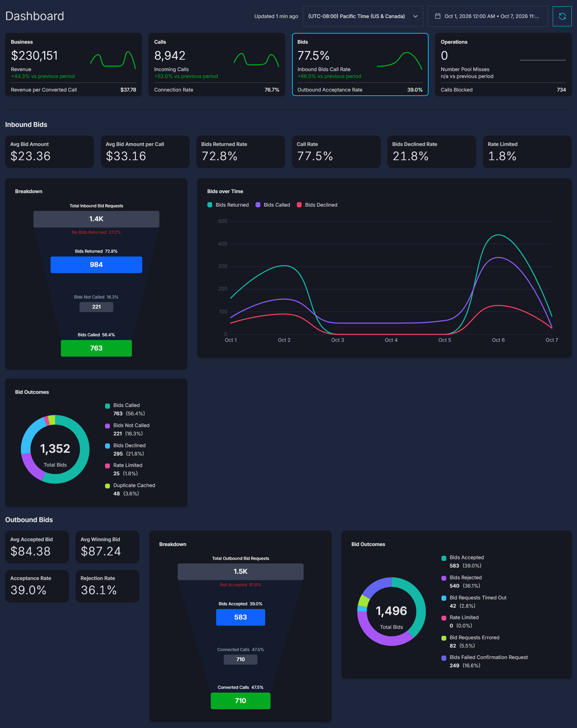Toggle Bids Called legend in Bids over Time
The width and height of the screenshot is (577, 728).
pos(273,205)
